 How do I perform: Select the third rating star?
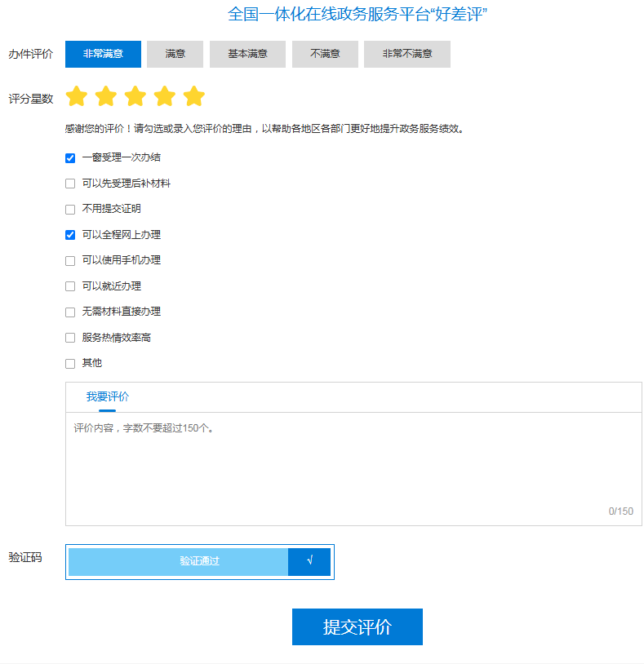pos(135,97)
